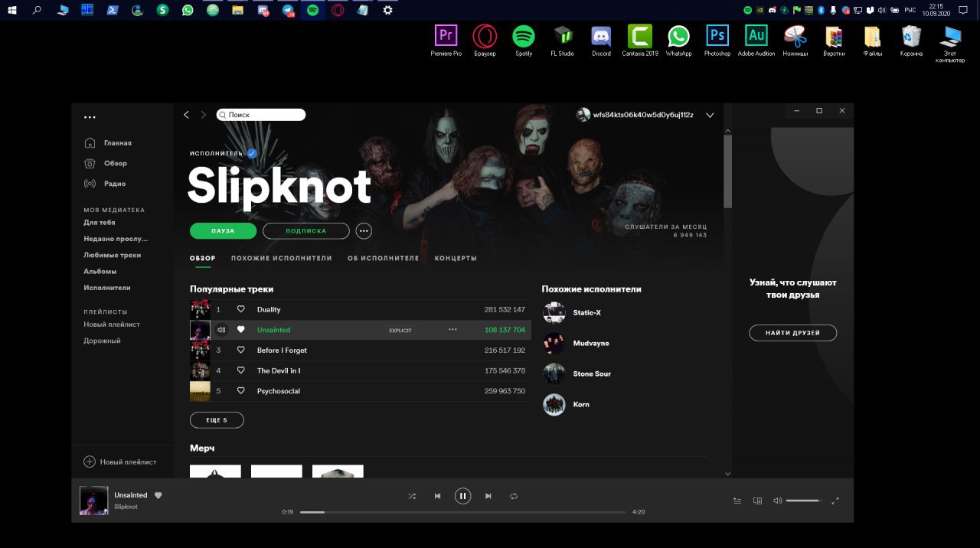The height and width of the screenshot is (548, 980).
Task: Open related artist Static-X
Action: [587, 312]
